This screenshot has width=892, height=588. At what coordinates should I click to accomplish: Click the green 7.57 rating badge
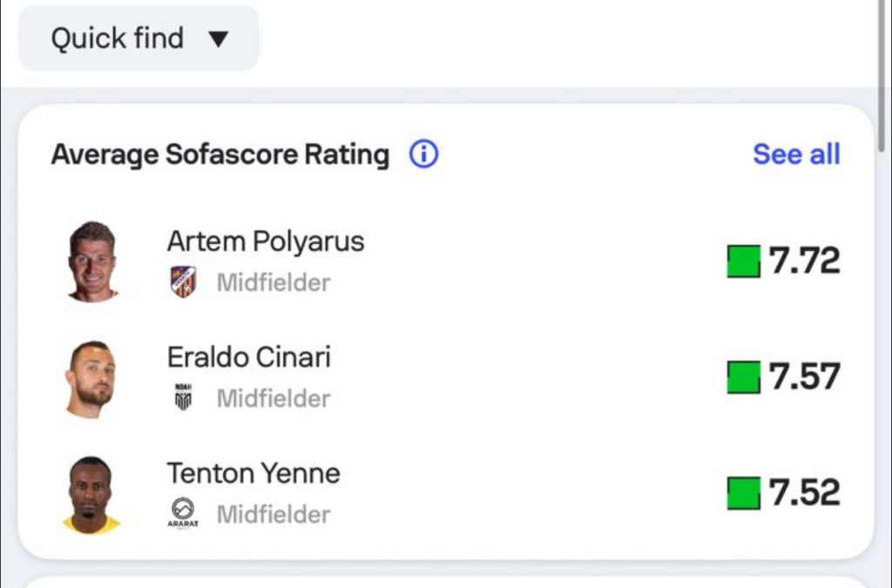pyautogui.click(x=783, y=376)
